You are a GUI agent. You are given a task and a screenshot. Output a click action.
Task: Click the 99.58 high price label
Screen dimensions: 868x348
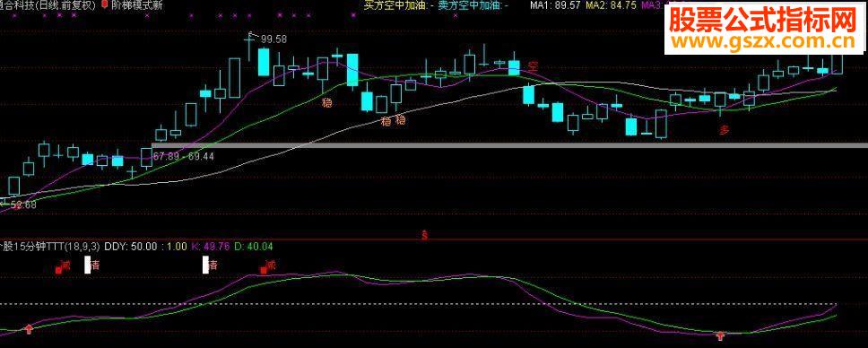(x=273, y=39)
